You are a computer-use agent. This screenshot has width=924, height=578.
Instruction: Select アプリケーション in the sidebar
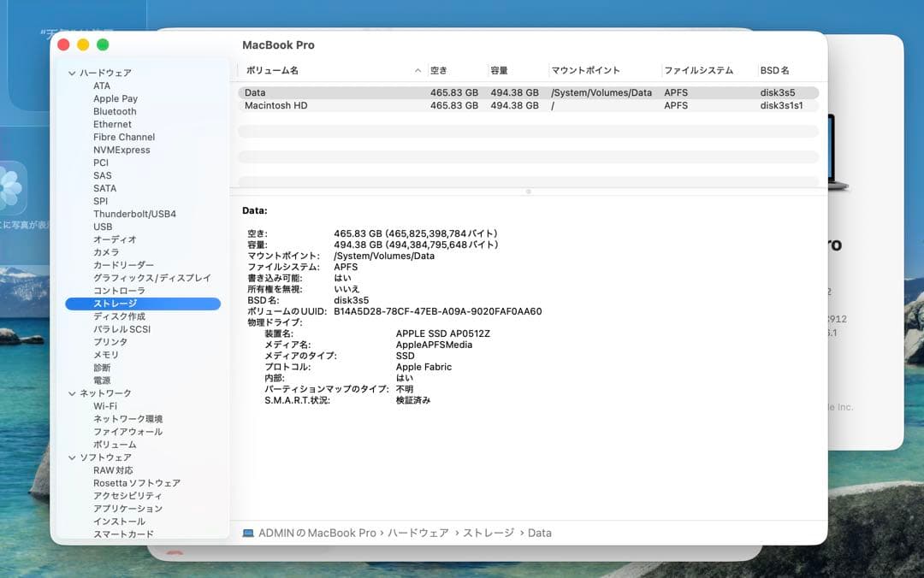coord(127,509)
